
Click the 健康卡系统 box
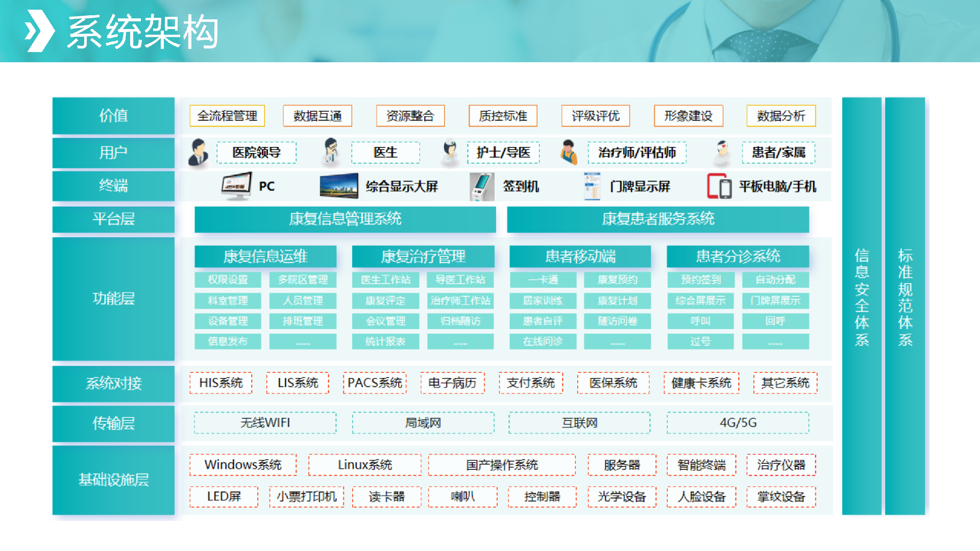coord(701,383)
